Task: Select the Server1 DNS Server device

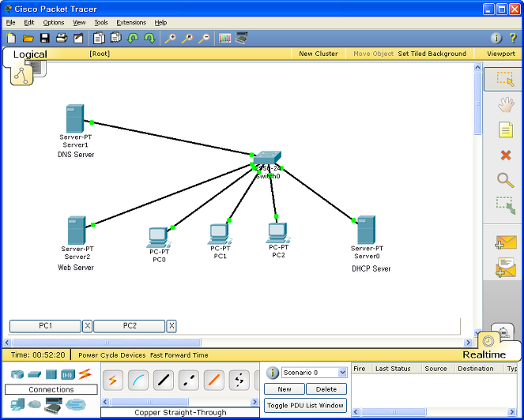Action: tap(75, 119)
